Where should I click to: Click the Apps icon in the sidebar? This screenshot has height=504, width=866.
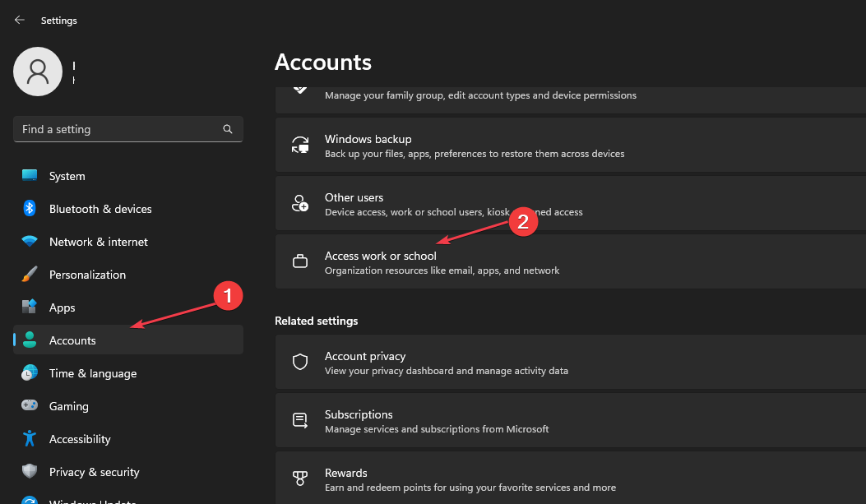pyautogui.click(x=30, y=307)
